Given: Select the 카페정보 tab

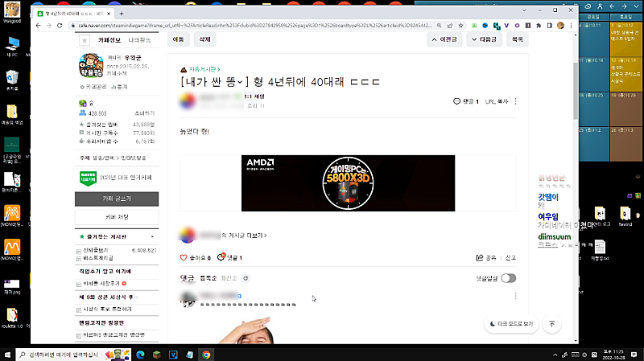Looking at the screenshot, I should click(x=109, y=39).
